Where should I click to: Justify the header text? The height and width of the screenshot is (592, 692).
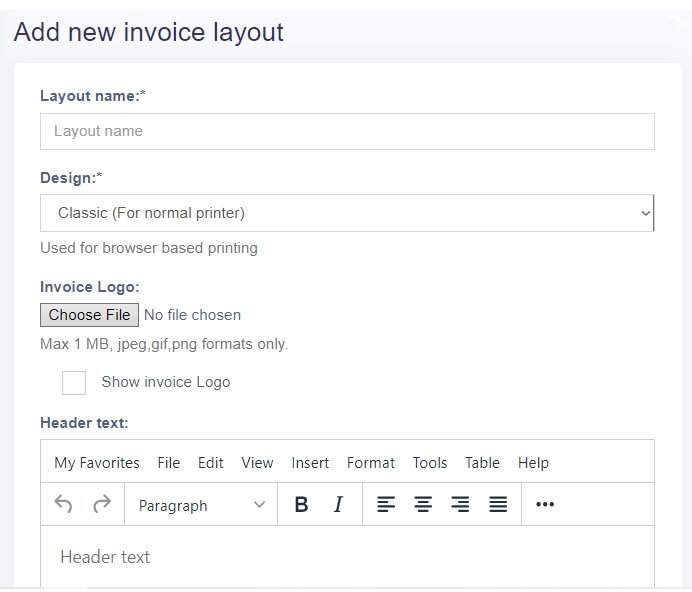[x=498, y=505]
